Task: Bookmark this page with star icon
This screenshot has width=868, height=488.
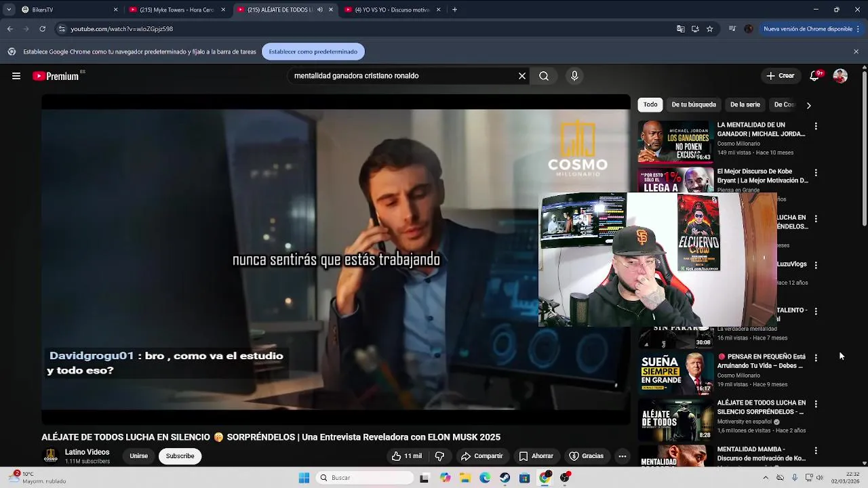Action: 709,29
